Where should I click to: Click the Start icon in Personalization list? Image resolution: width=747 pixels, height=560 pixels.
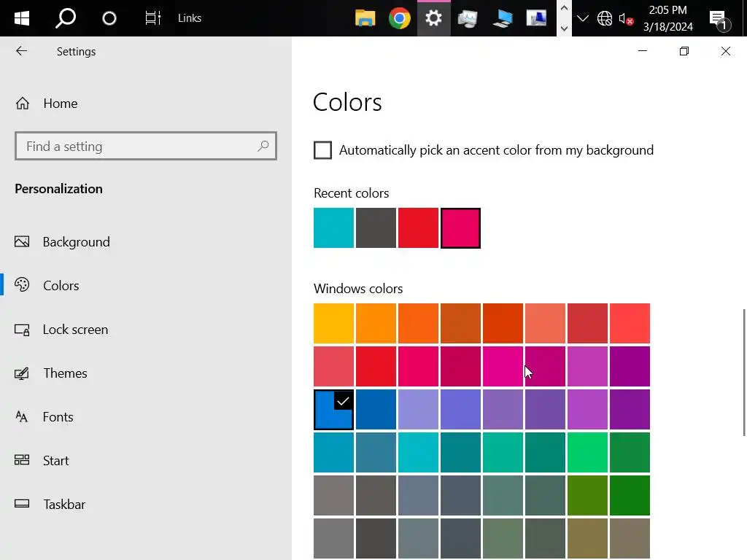[x=22, y=461]
